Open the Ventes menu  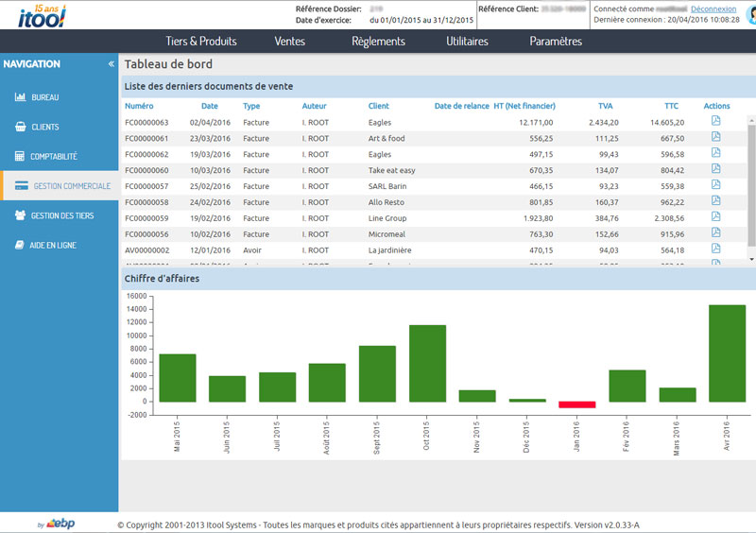point(290,41)
